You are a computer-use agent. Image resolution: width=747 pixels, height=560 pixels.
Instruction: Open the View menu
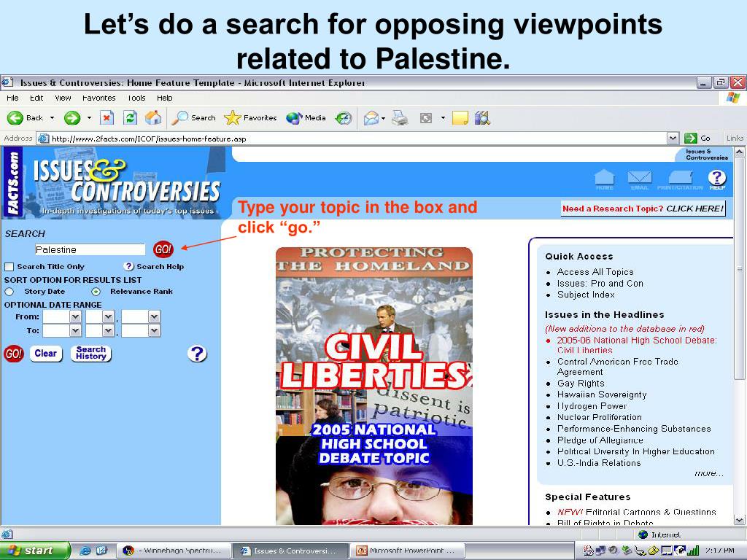coord(63,98)
